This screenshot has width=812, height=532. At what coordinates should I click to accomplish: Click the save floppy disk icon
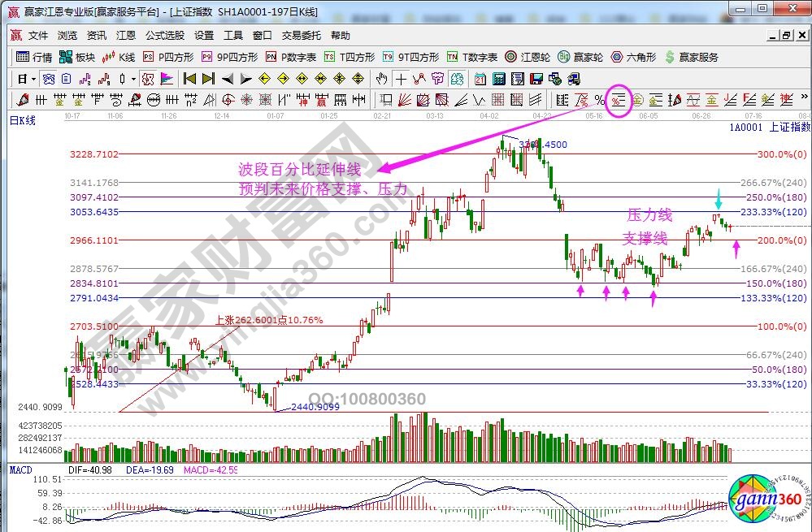(537, 79)
